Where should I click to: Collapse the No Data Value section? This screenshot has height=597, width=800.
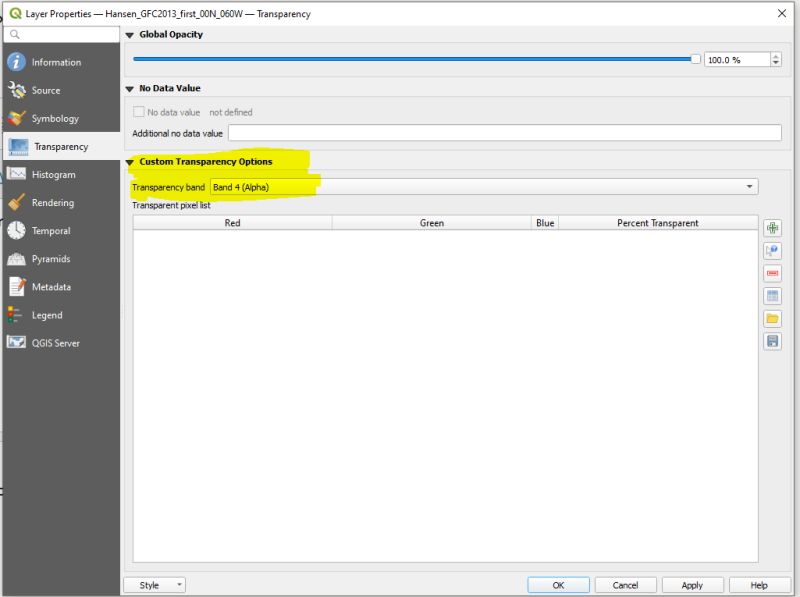click(x=130, y=89)
